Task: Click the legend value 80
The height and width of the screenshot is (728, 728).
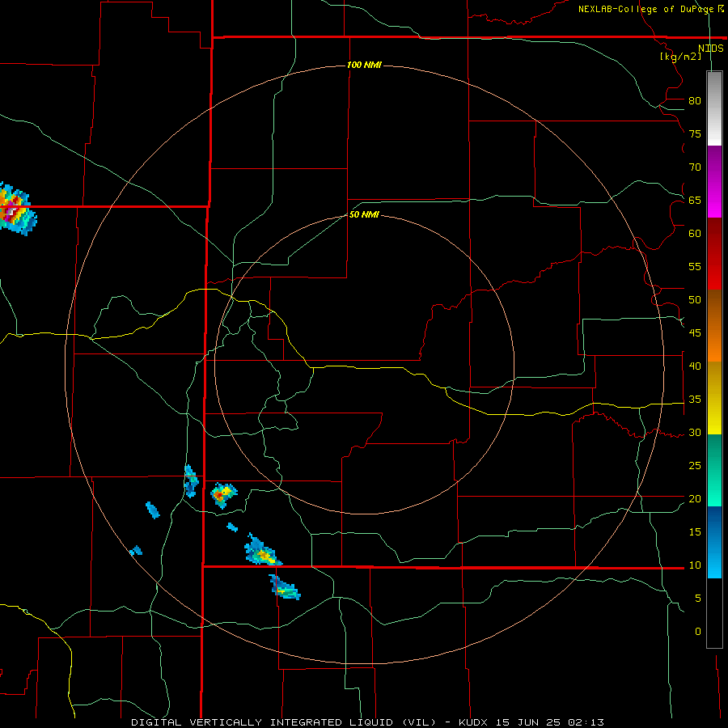Action: 695,101
